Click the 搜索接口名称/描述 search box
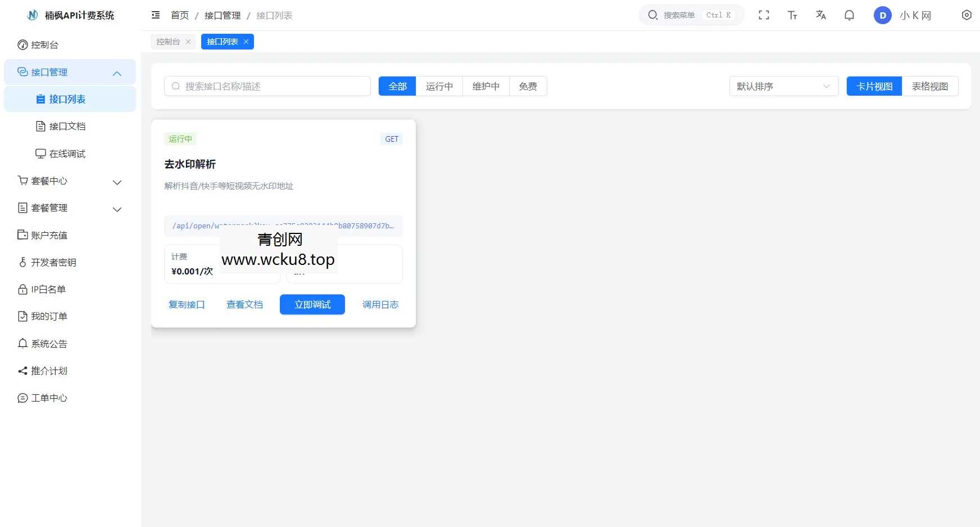Viewport: 980px width, 527px height. (x=267, y=86)
